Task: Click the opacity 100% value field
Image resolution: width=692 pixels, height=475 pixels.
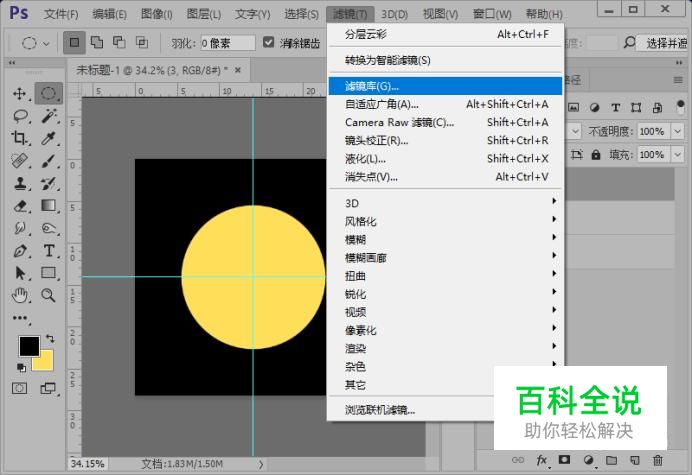Action: coord(654,131)
